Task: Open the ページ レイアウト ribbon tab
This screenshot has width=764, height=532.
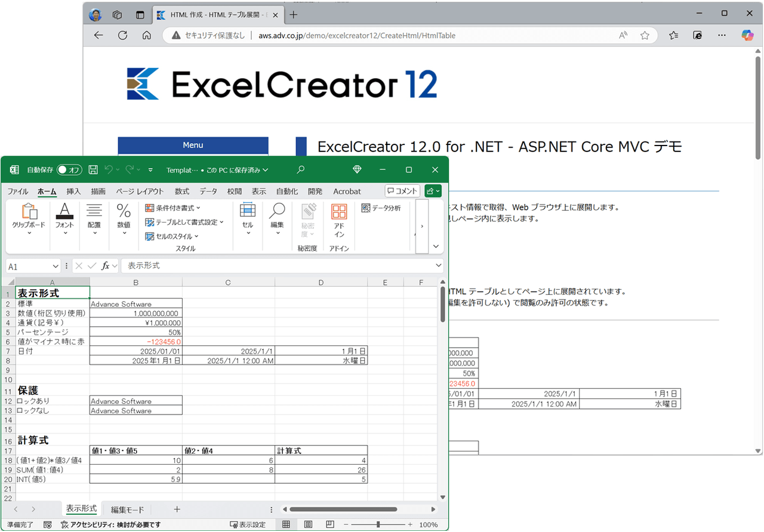Action: pyautogui.click(x=140, y=191)
